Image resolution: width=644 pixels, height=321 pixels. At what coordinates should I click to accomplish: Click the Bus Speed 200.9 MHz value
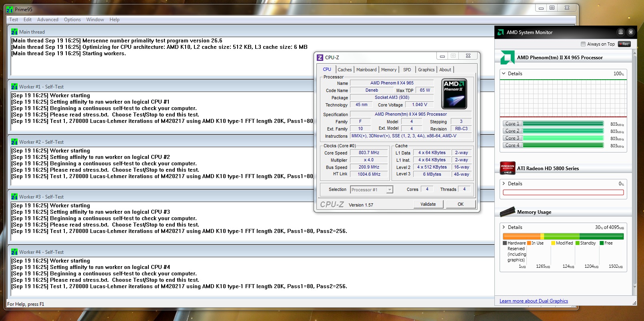(x=369, y=167)
